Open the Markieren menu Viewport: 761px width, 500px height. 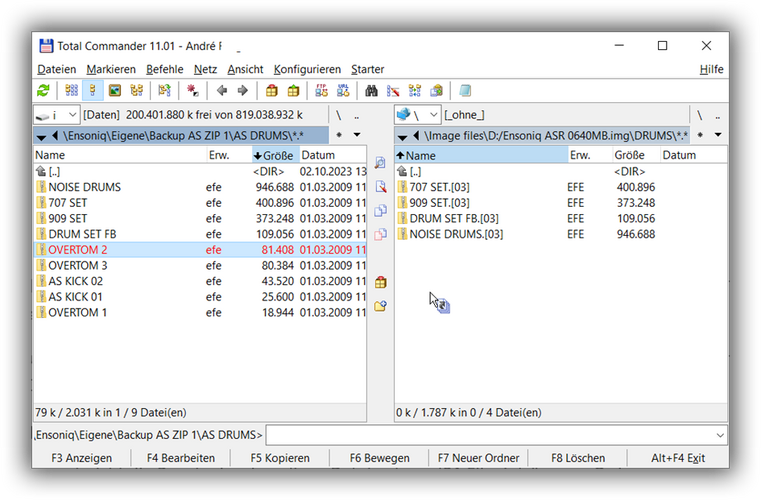pyautogui.click(x=111, y=69)
